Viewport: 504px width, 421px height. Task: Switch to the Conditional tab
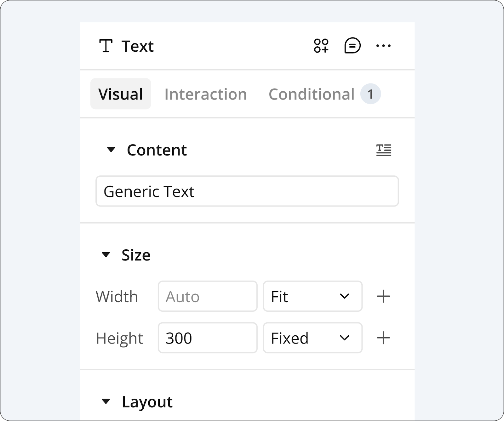pyautogui.click(x=311, y=94)
